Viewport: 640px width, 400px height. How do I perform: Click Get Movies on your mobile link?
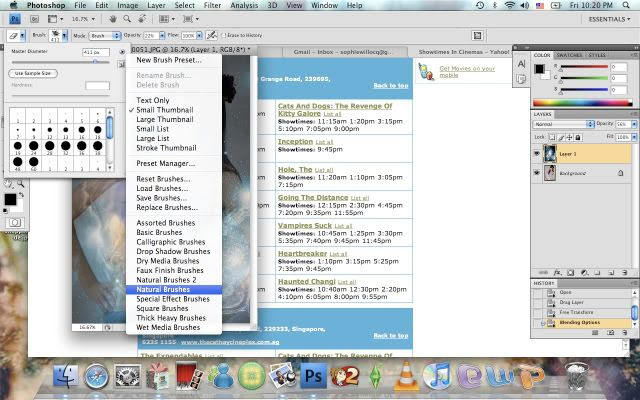[467, 72]
